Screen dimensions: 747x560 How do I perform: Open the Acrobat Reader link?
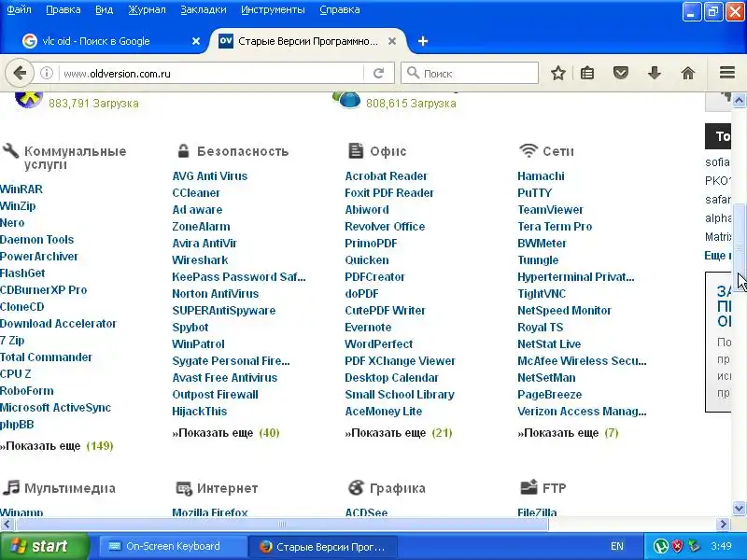pos(387,175)
